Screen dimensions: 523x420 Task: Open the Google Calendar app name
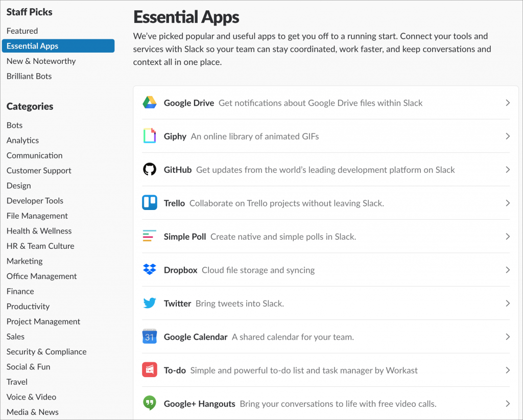[x=196, y=337]
